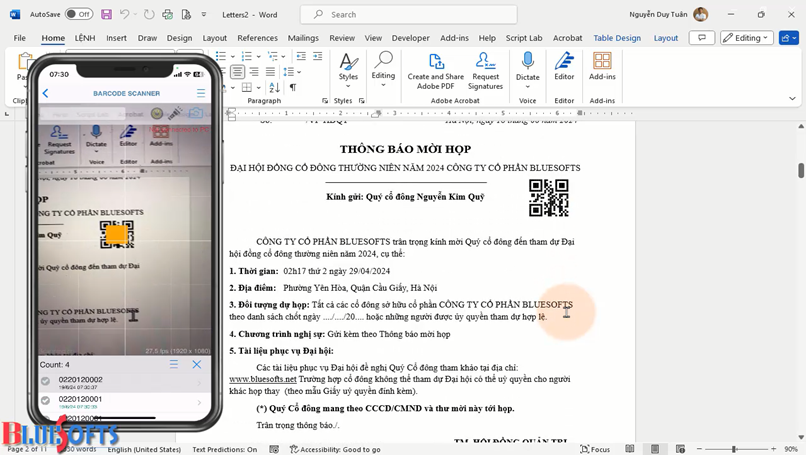Increase paragraph indent

click(318, 56)
